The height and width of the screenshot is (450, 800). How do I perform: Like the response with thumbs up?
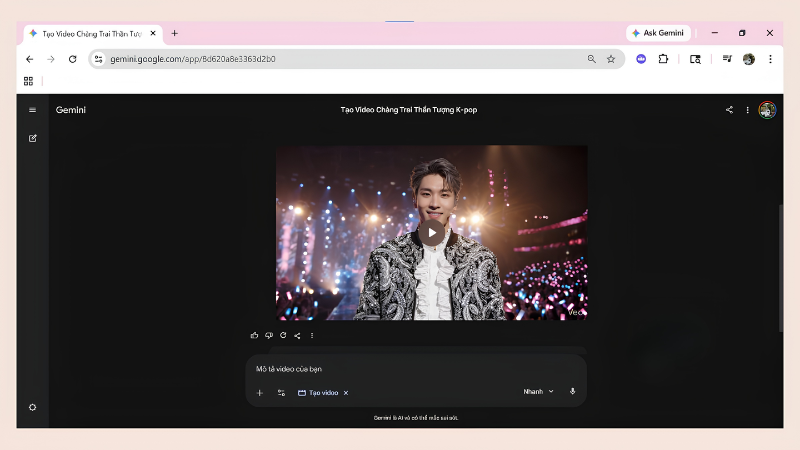254,335
